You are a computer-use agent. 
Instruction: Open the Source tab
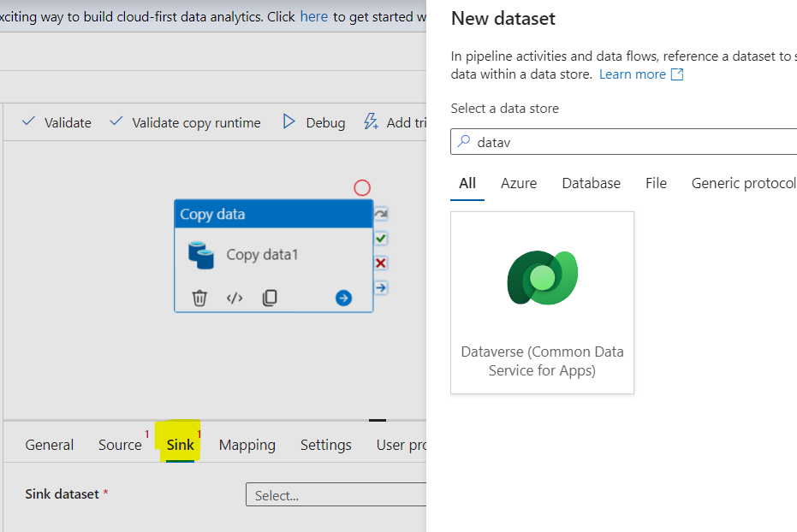click(x=121, y=445)
